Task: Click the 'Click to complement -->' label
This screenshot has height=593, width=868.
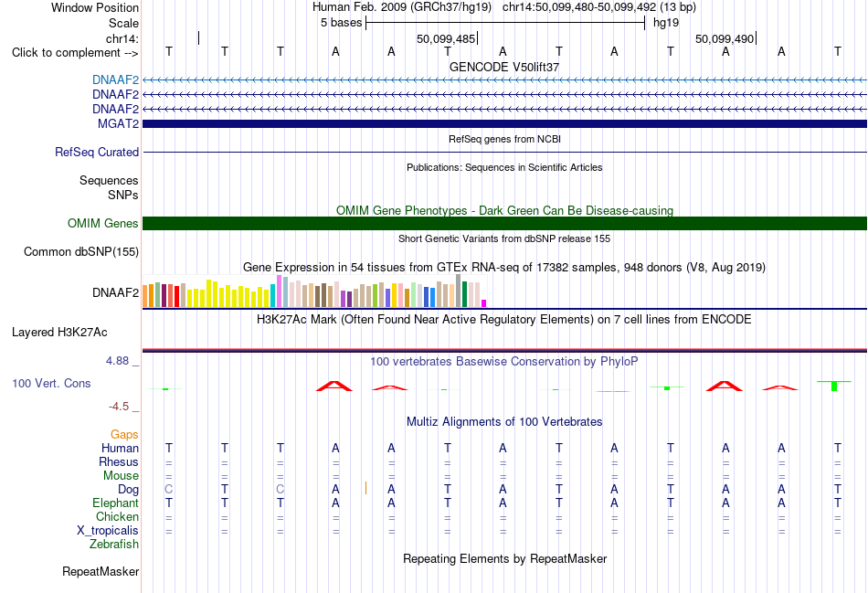Action: (75, 53)
